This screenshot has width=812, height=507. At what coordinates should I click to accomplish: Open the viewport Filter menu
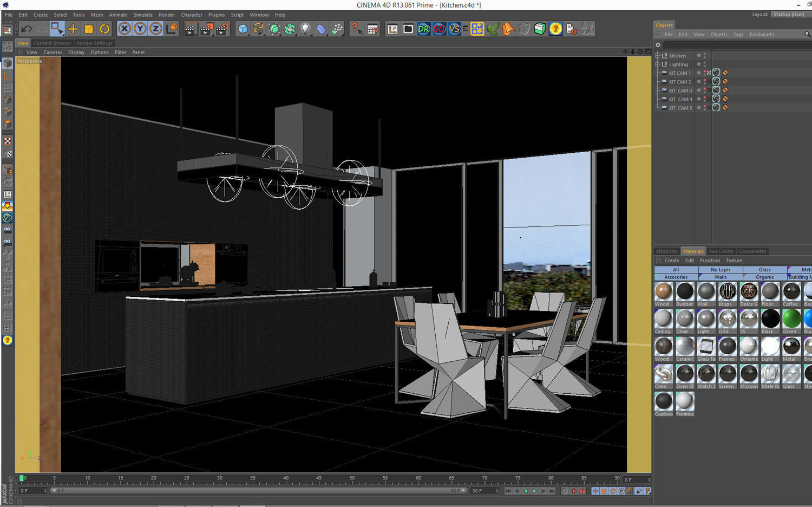120,53
